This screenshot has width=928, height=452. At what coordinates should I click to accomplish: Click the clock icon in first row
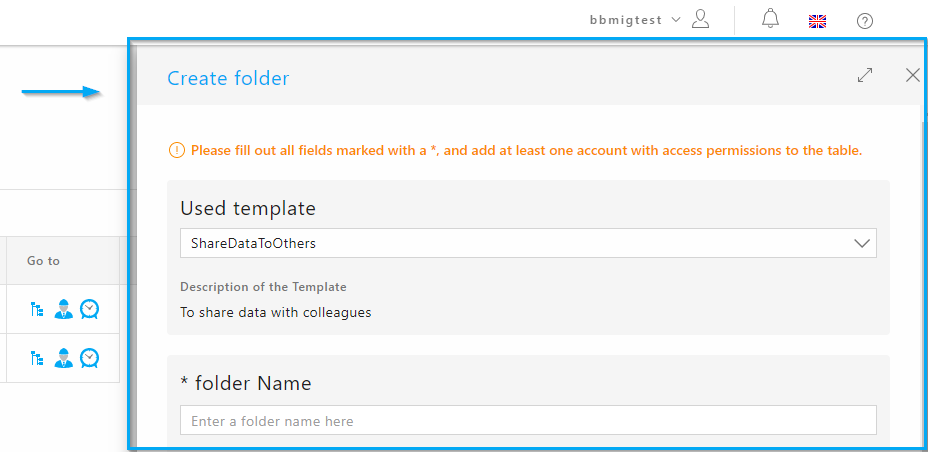[x=89, y=309]
